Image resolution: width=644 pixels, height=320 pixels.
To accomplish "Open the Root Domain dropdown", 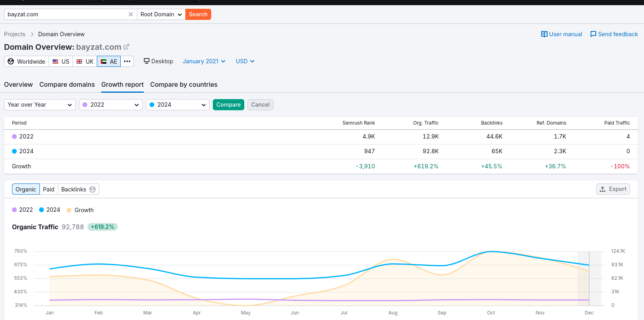I will [x=161, y=14].
